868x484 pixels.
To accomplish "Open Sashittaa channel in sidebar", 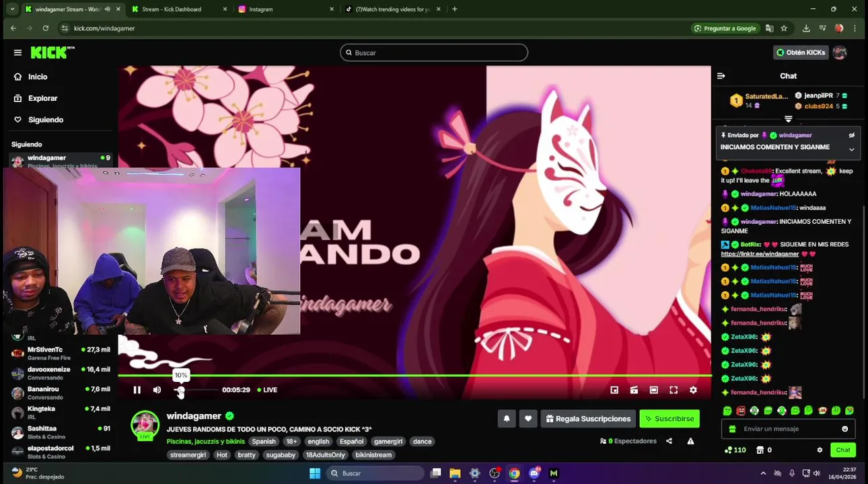I will 61,432.
